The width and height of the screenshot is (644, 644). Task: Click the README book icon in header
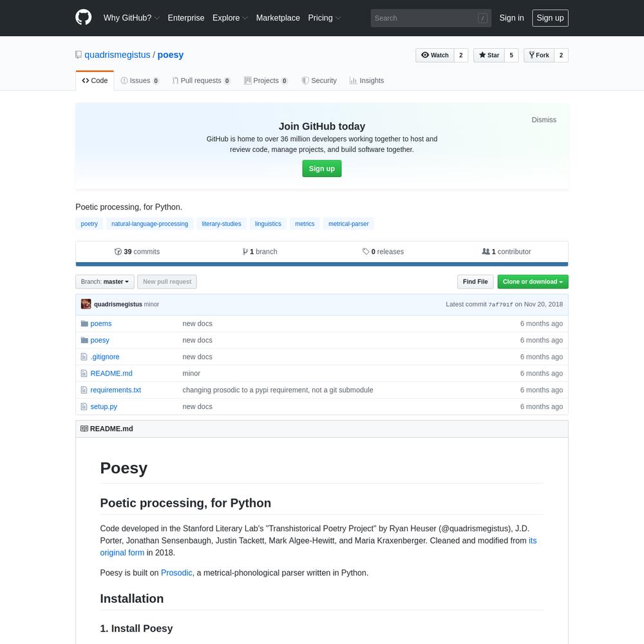(84, 428)
